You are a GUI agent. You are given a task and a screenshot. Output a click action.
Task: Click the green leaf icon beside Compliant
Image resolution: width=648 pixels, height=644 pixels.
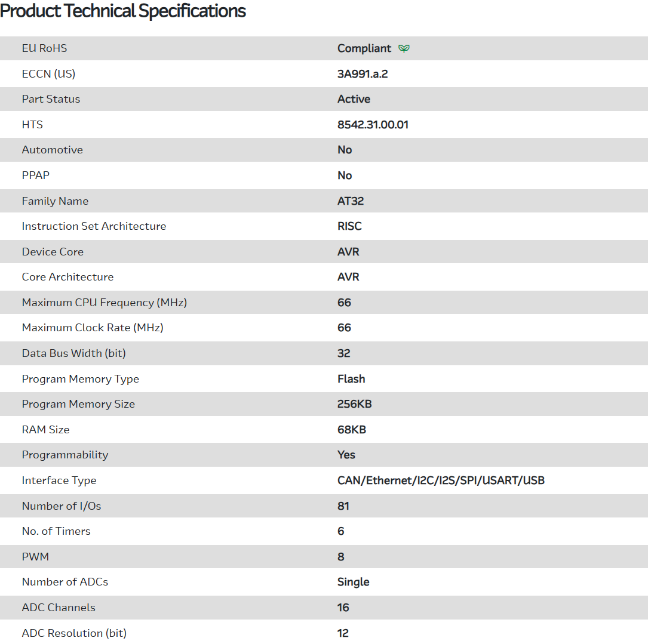[404, 48]
